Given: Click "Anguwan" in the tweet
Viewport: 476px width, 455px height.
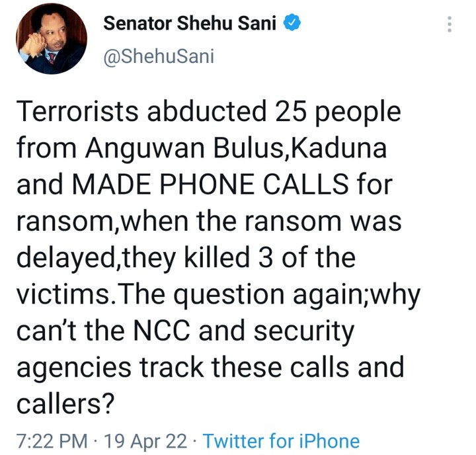Looking at the screenshot, I should [x=145, y=149].
